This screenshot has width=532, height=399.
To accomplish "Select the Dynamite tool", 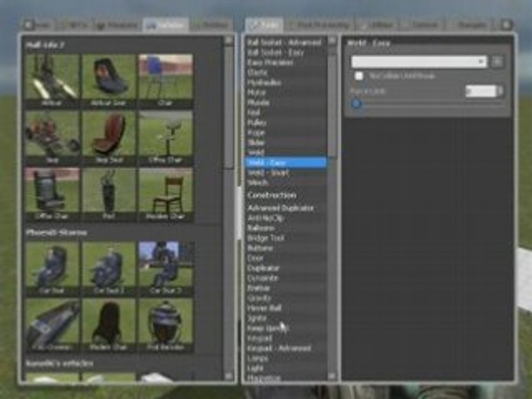I will (286, 278).
